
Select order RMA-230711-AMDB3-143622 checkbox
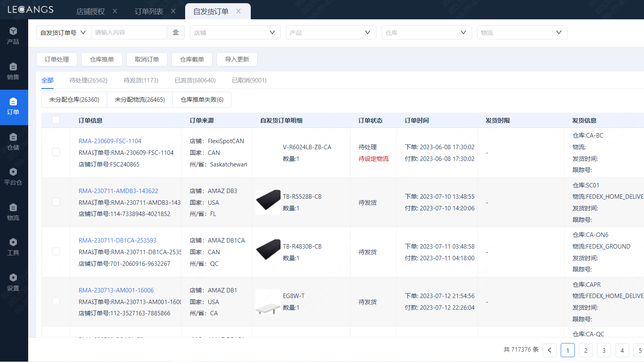pyautogui.click(x=56, y=202)
